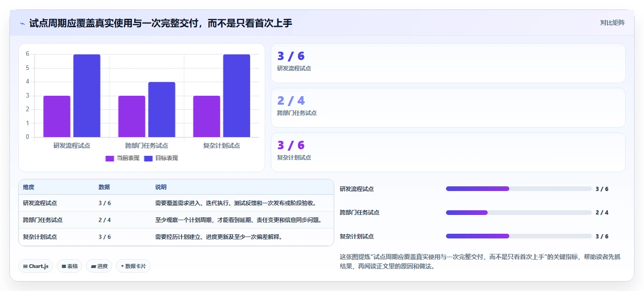Click the description starting 至少观察一个计划周期
The width and height of the screenshot is (644, 291).
click(x=239, y=220)
